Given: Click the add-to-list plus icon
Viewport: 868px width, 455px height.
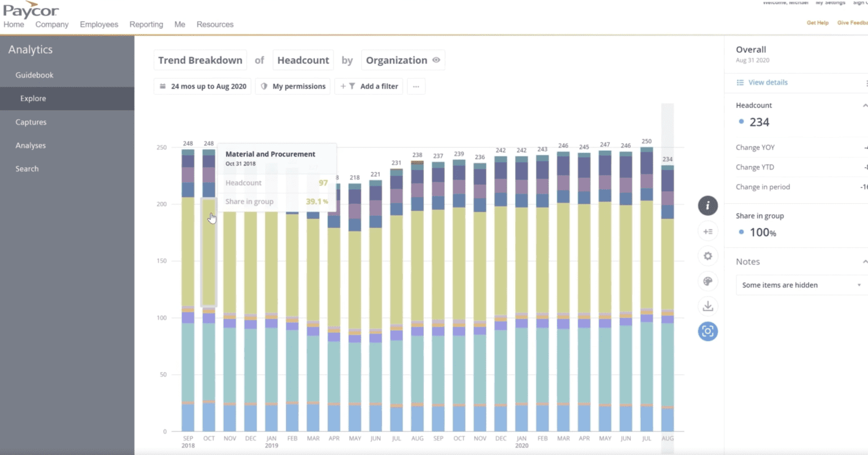Looking at the screenshot, I should coord(708,231).
